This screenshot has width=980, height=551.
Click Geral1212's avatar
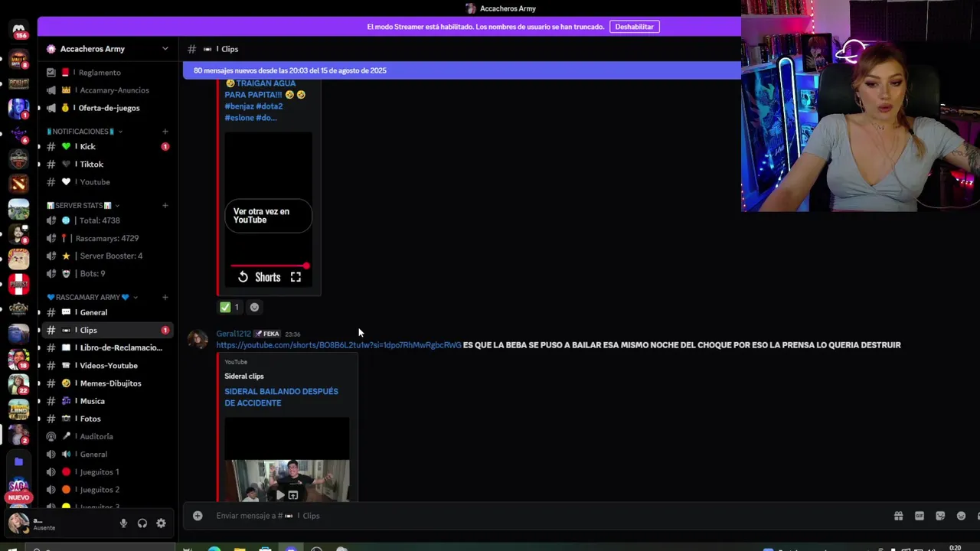[198, 340]
